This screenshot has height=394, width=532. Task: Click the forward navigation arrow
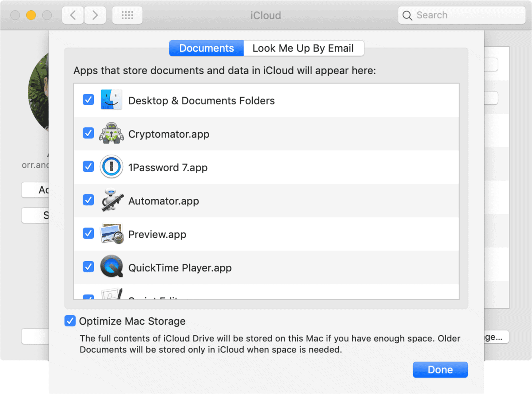coord(95,15)
